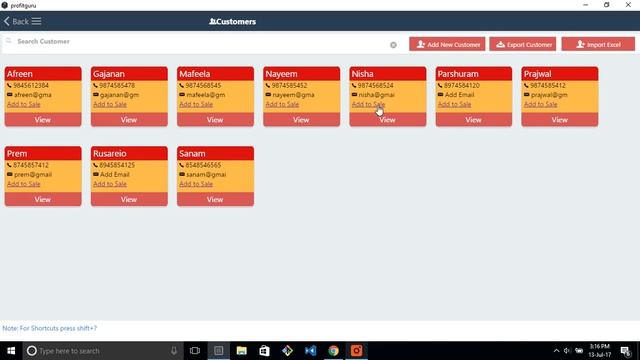
Task: View Afreen's customer details
Action: pyautogui.click(x=43, y=120)
